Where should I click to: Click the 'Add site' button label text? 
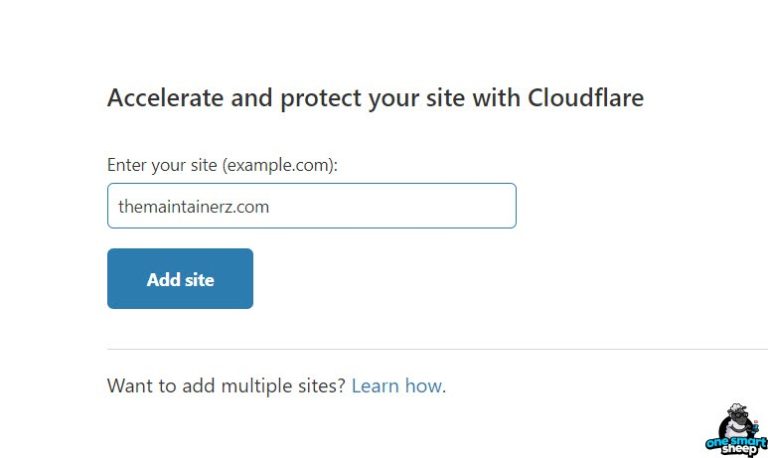pos(180,280)
